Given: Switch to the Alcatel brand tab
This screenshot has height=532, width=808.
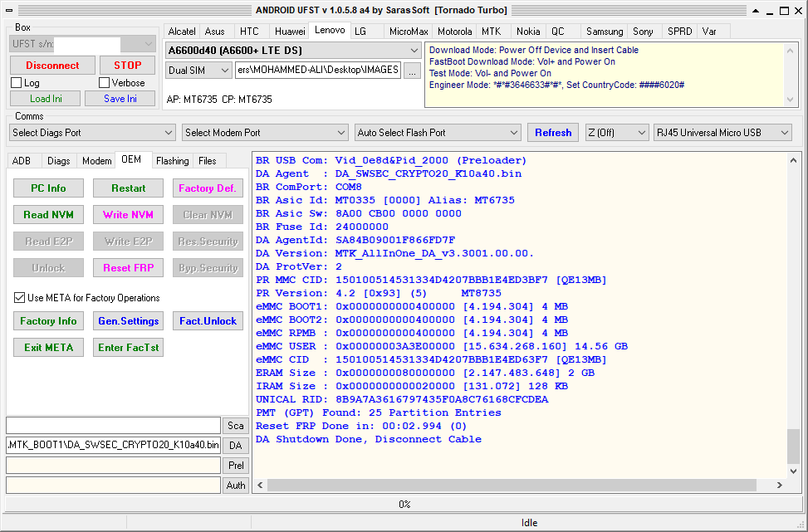Looking at the screenshot, I should [x=181, y=32].
